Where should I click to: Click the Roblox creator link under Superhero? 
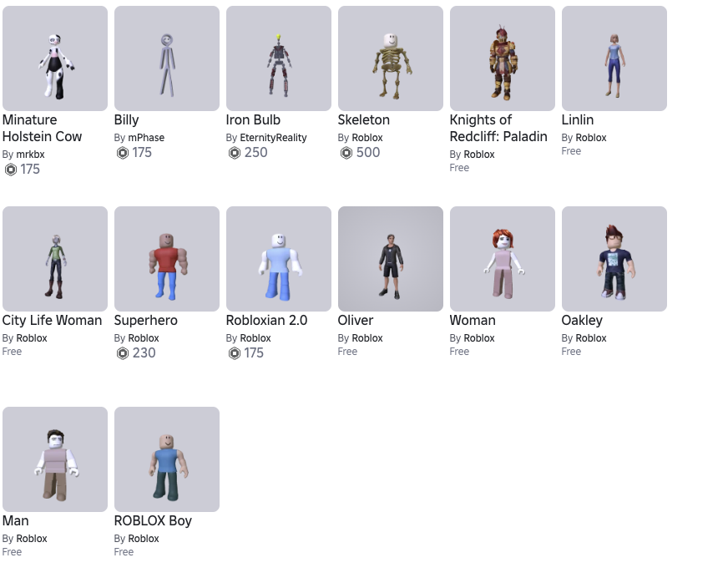tap(144, 338)
